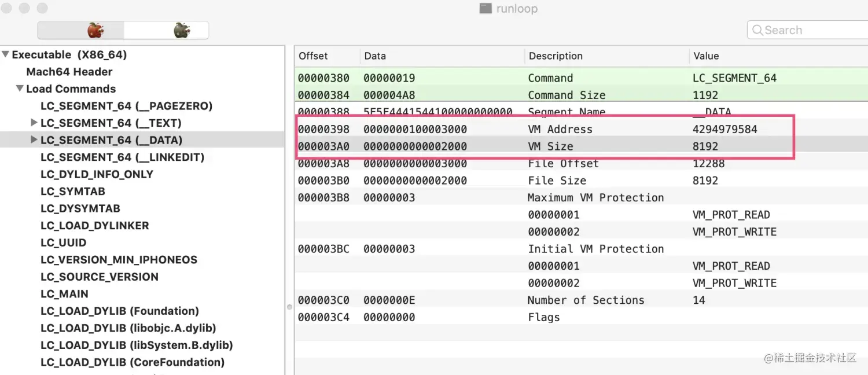Collapse the Executable (X86_64) tree node
Viewport: 868px width, 375px height.
[5, 55]
